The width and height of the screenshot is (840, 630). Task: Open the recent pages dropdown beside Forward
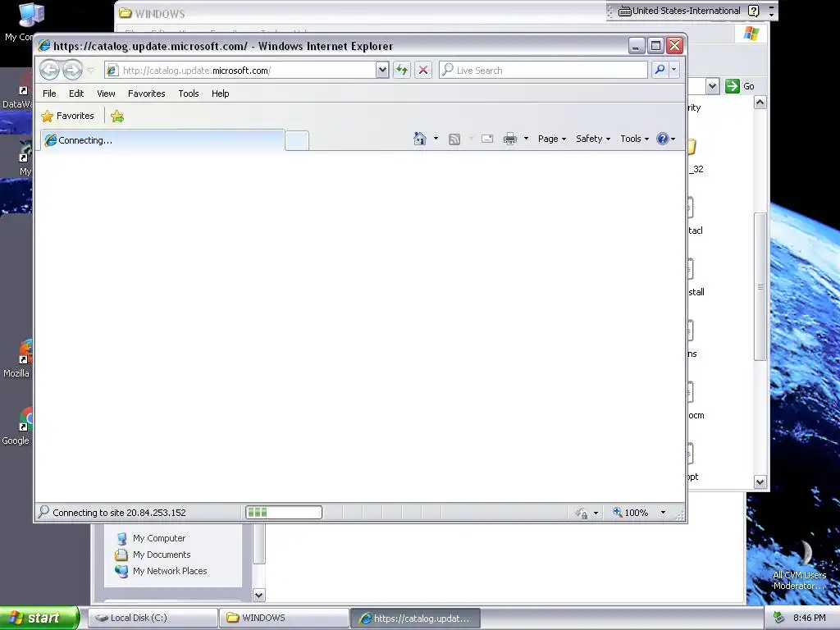coord(90,71)
